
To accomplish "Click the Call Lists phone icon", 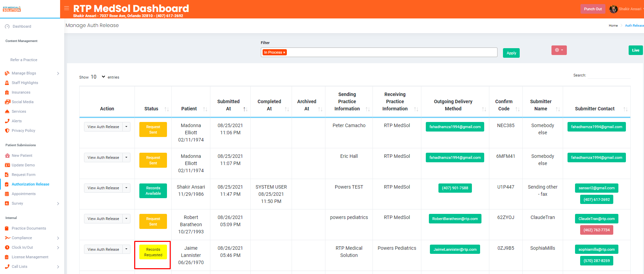I will tap(7, 266).
